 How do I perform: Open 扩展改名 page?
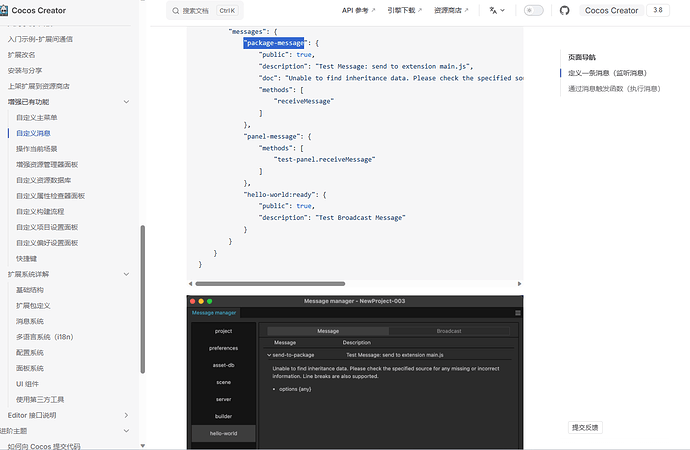[21, 55]
